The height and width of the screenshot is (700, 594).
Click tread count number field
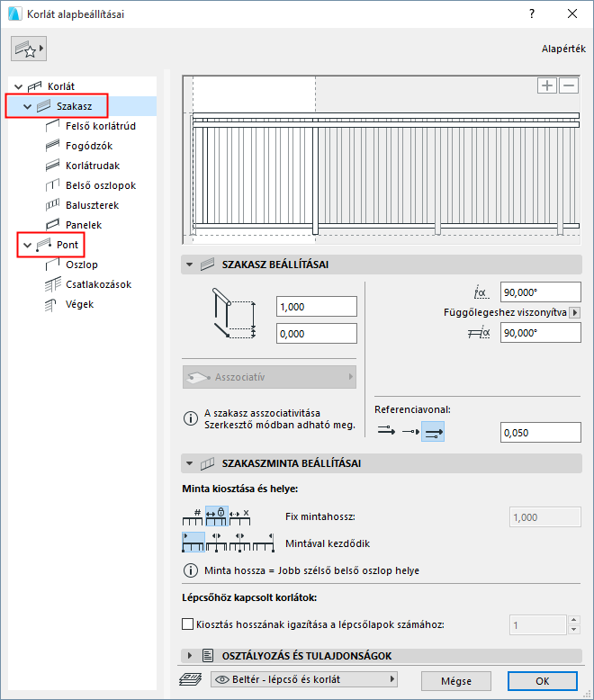(x=537, y=625)
